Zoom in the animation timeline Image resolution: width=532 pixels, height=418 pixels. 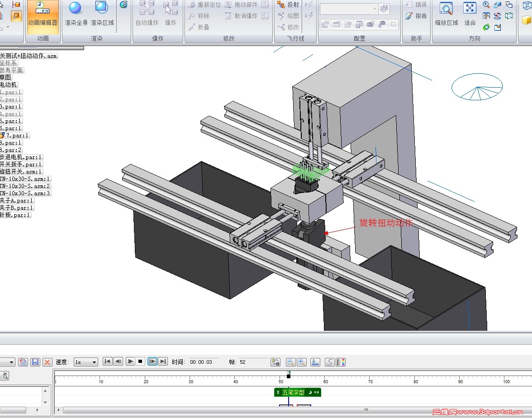[302, 362]
